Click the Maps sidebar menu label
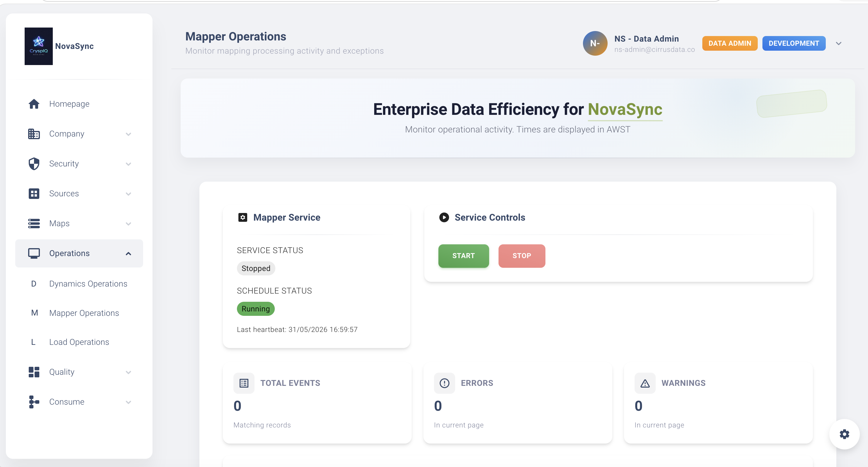 pos(59,223)
